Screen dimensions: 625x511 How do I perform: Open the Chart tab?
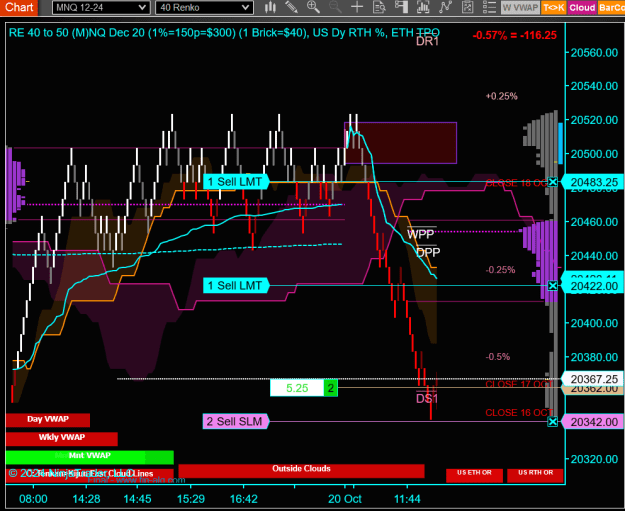click(x=18, y=7)
